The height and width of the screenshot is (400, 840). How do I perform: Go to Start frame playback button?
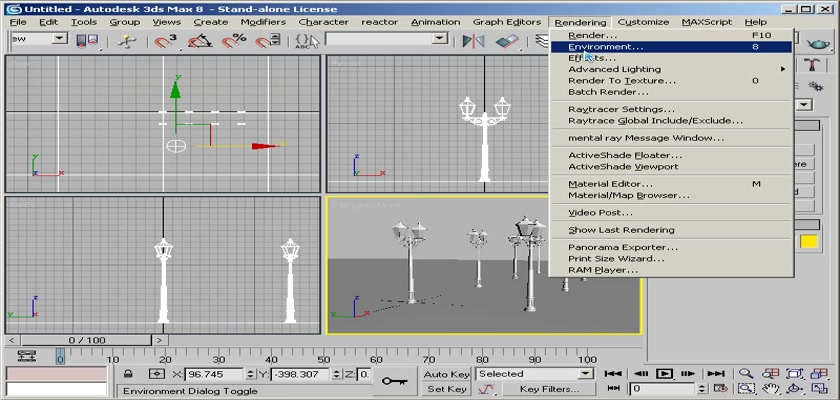tap(614, 374)
